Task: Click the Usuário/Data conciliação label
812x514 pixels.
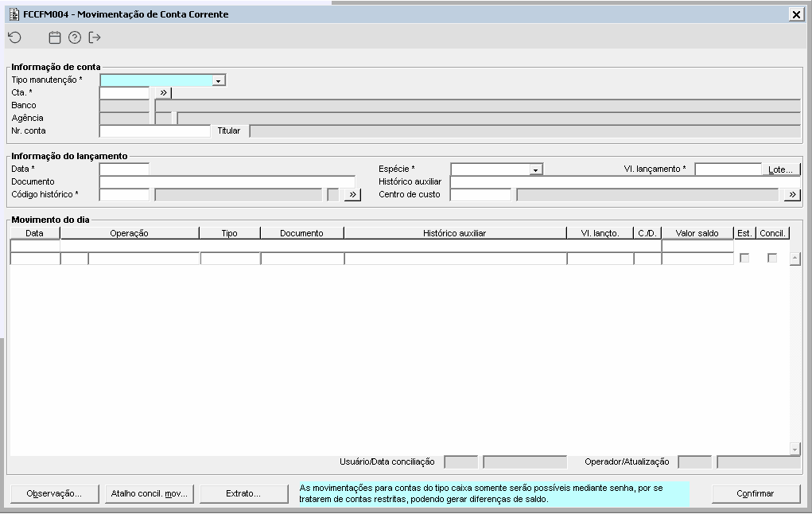Action: point(387,461)
